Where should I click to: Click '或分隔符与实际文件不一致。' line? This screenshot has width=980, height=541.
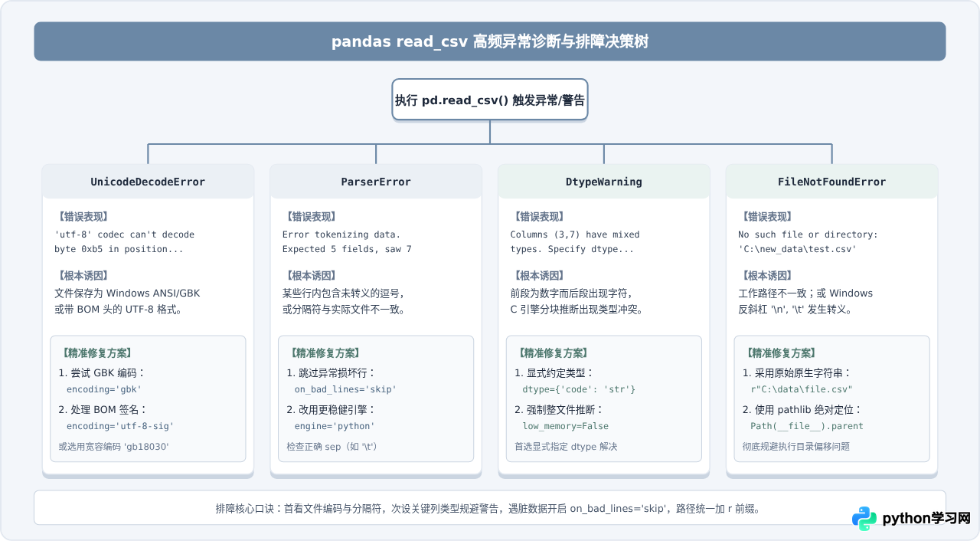(x=344, y=309)
